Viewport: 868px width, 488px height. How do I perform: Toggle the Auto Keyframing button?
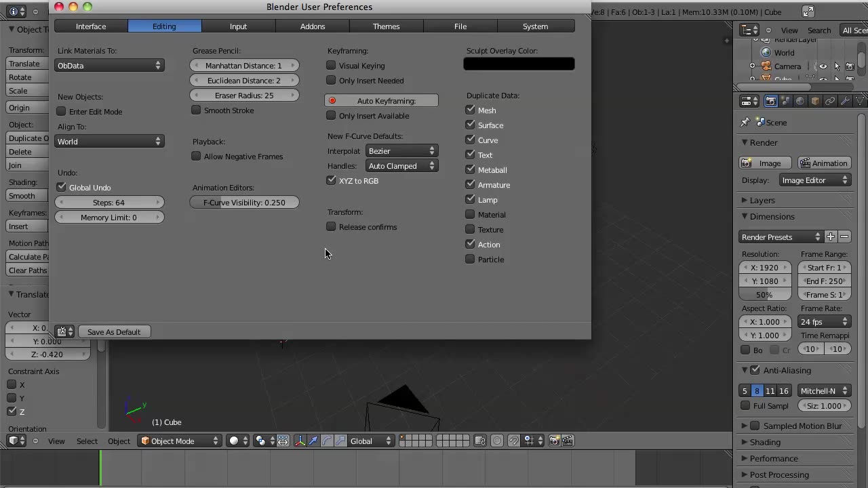[x=382, y=101]
